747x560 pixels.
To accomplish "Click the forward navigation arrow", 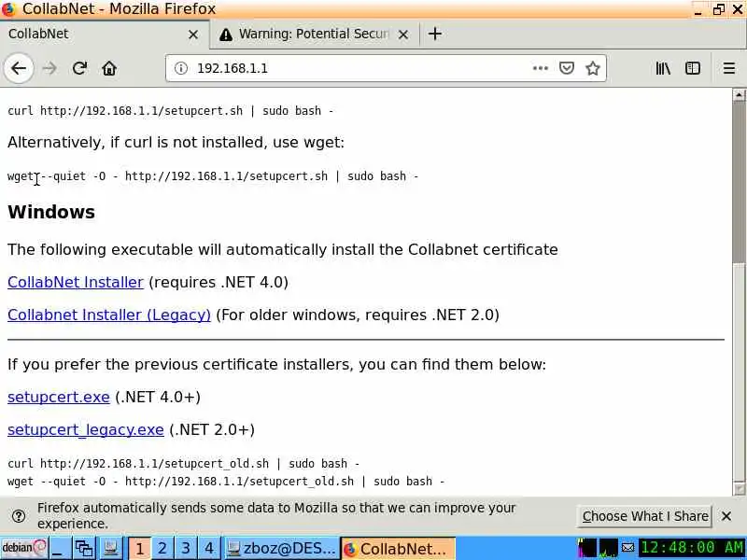I will click(49, 68).
